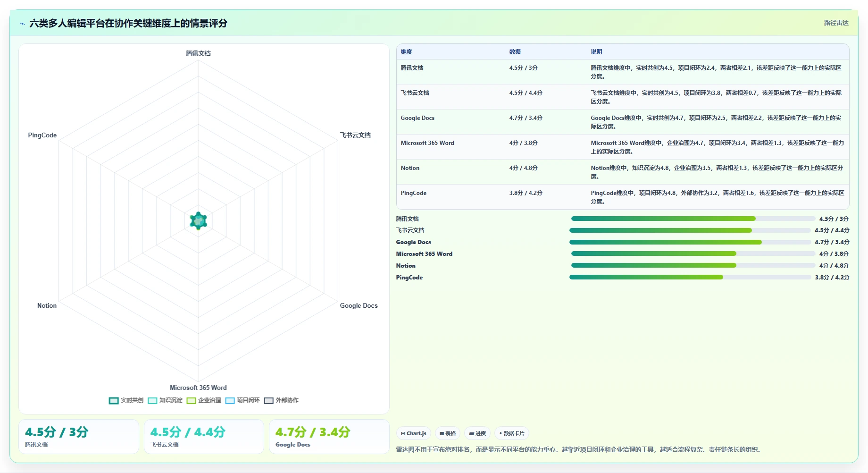The height and width of the screenshot is (473, 868).
Task: Click the 数据卡片 tag chip
Action: tap(512, 433)
